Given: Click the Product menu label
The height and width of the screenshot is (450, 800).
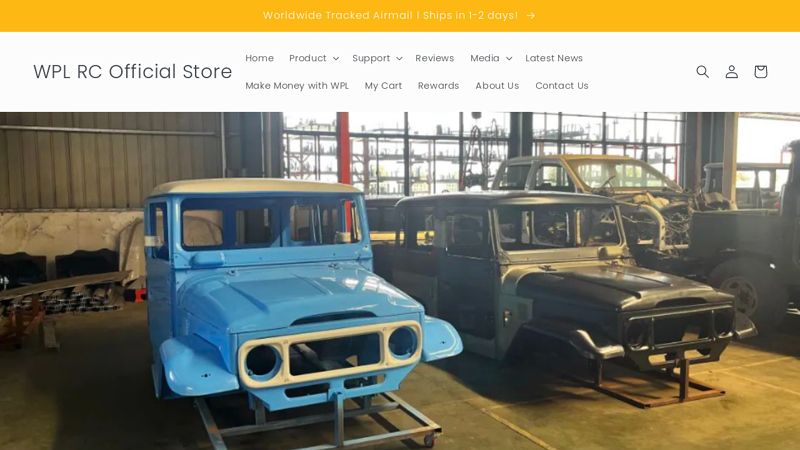Looking at the screenshot, I should tap(308, 58).
